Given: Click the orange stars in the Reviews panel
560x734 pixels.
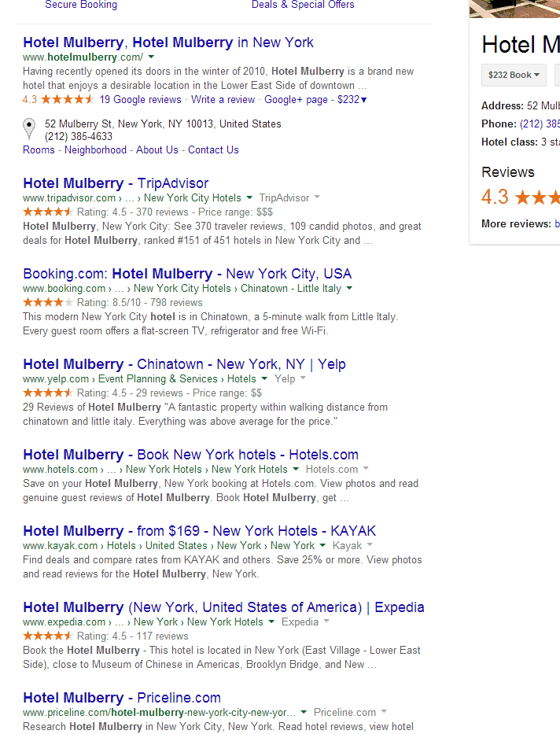Looking at the screenshot, I should pos(538,197).
